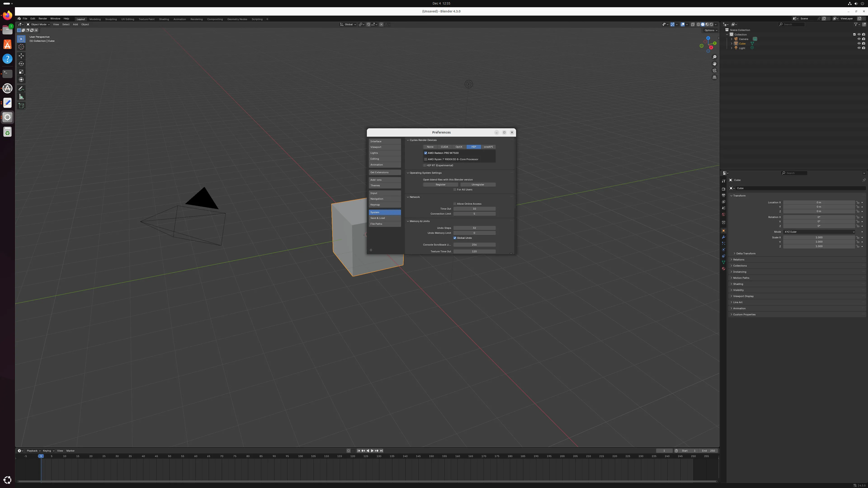This screenshot has width=868, height=488.
Task: Open the Modifiers properties wrench icon
Action: coord(723,237)
